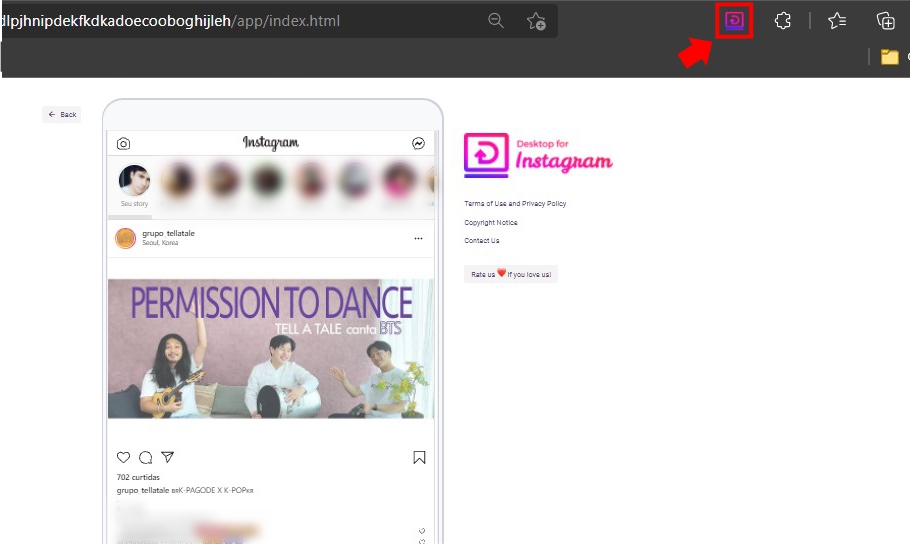Viewport: 910px width, 544px height.
Task: Open the Copyright Notice link
Action: 490,222
